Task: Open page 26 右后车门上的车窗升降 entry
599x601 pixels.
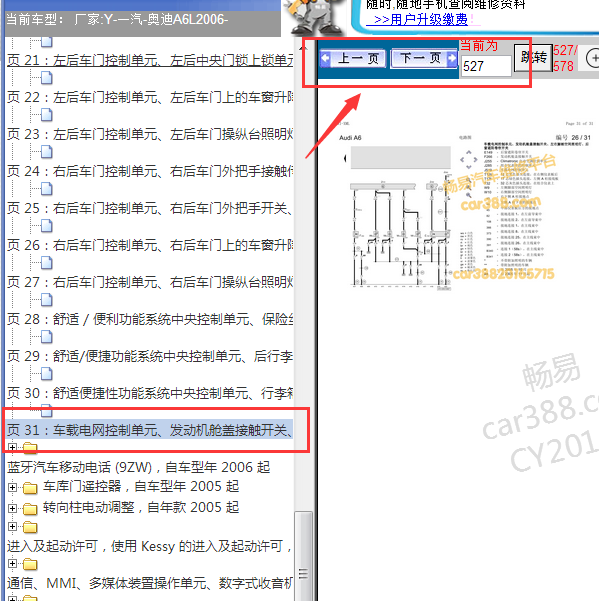Action: coord(150,245)
